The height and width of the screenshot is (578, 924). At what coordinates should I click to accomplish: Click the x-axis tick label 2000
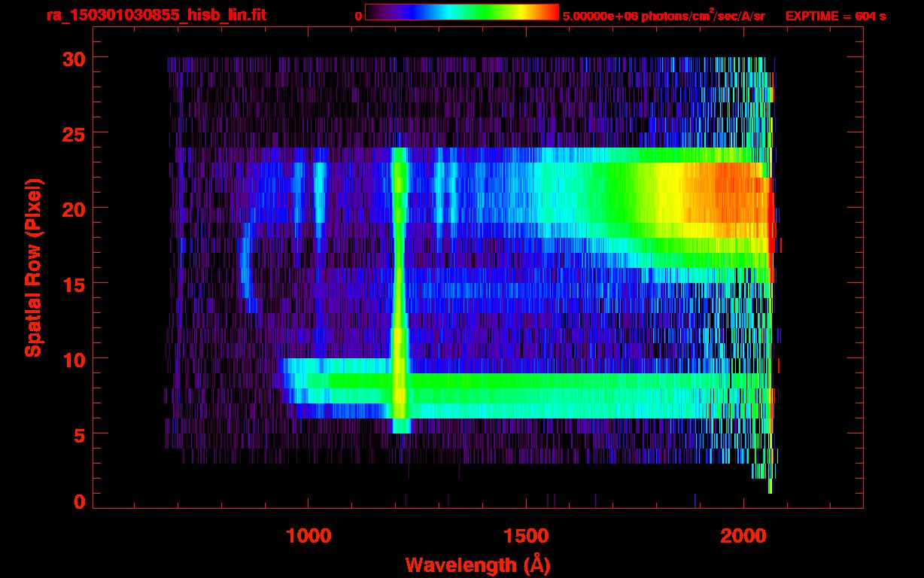coord(743,535)
